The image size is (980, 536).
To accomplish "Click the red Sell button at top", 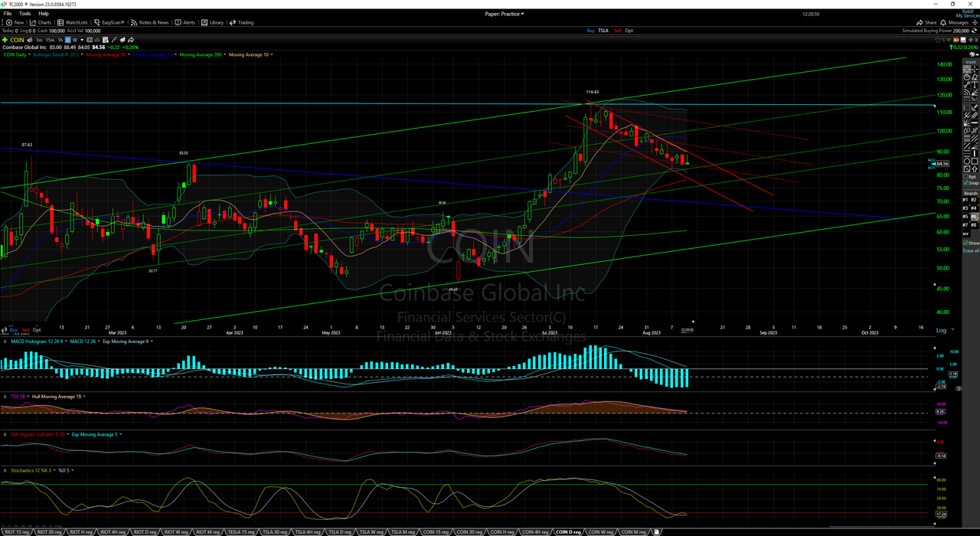I will tap(617, 31).
